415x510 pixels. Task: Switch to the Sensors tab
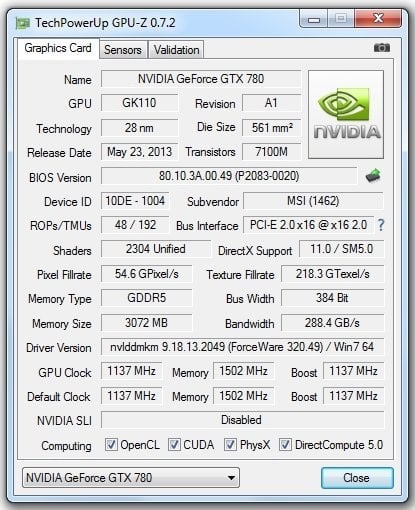tap(123, 50)
